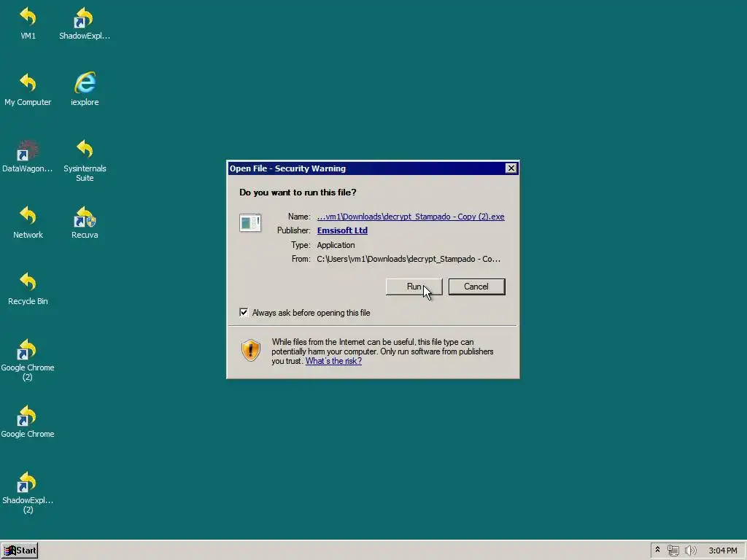The width and height of the screenshot is (747, 560).
Task: Launch the Recuva shortcut icon
Action: click(x=85, y=222)
